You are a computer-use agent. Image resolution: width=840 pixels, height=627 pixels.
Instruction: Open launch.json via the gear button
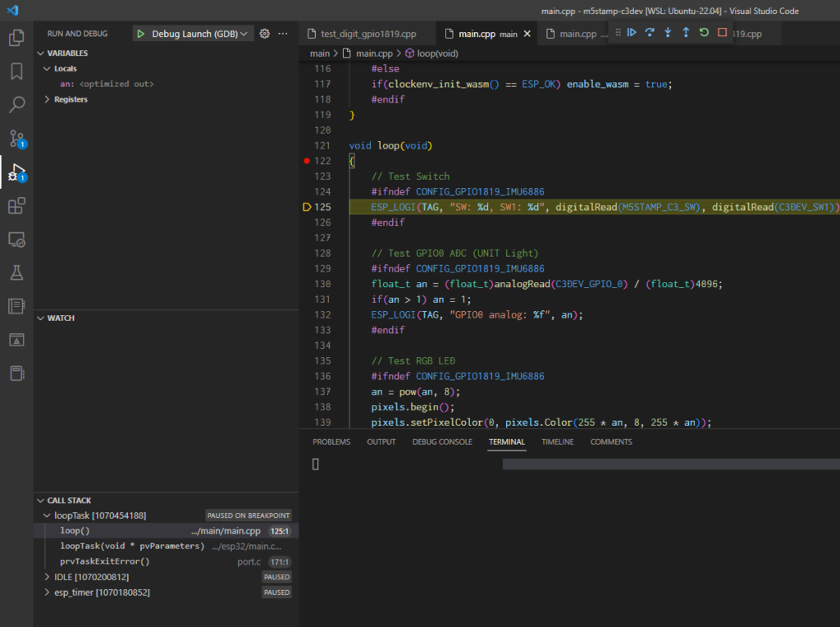point(264,34)
